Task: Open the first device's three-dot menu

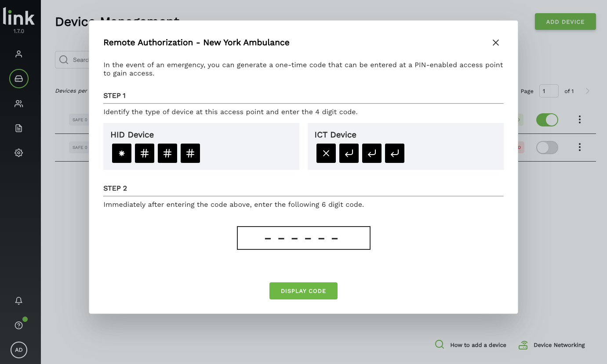Action: click(x=580, y=119)
